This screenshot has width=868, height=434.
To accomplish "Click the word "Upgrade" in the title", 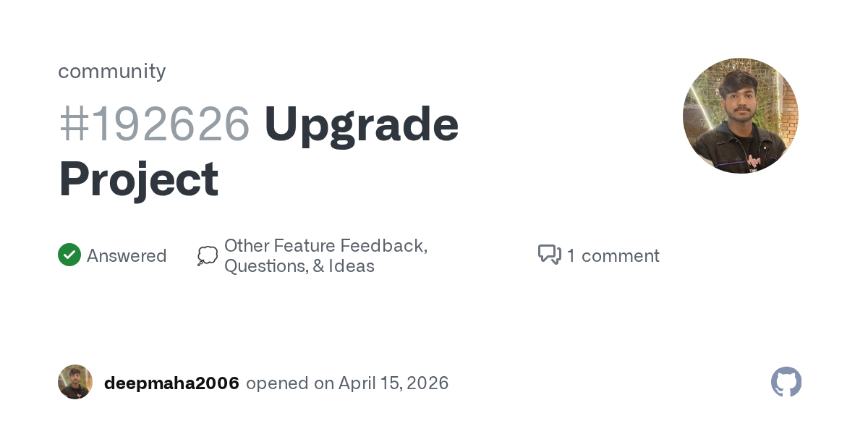I will [x=362, y=124].
